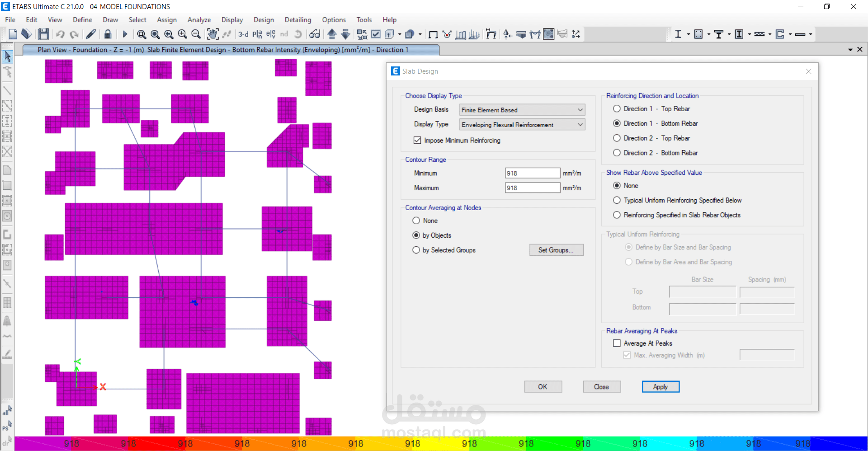Select contour averaging by Selected Groups
This screenshot has width=868, height=451.
(444, 250)
